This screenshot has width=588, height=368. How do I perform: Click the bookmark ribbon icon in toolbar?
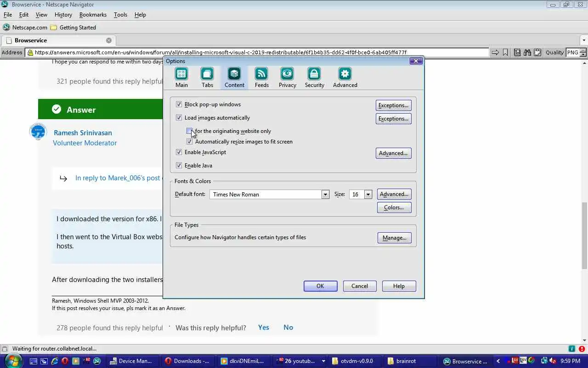505,52
